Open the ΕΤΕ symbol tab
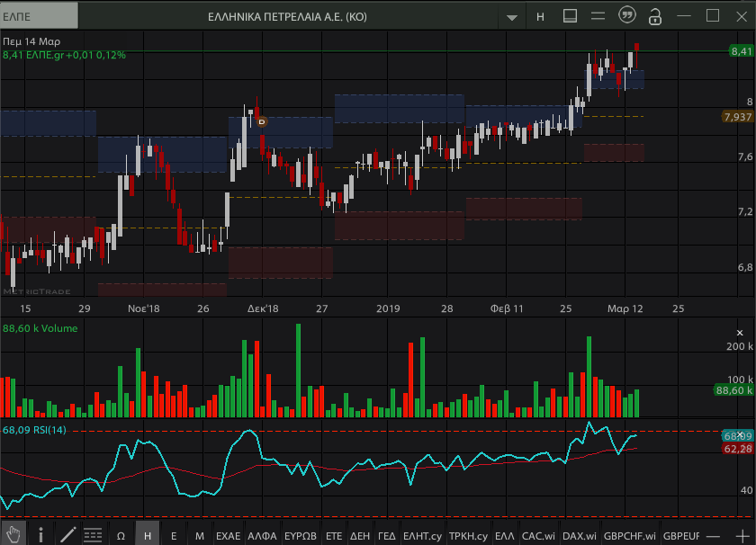This screenshot has width=756, height=545. tap(334, 536)
